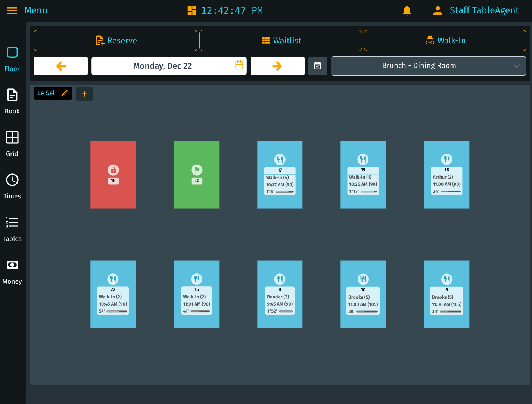This screenshot has height=404, width=532.
Task: Start a new Walk-In
Action: click(445, 41)
